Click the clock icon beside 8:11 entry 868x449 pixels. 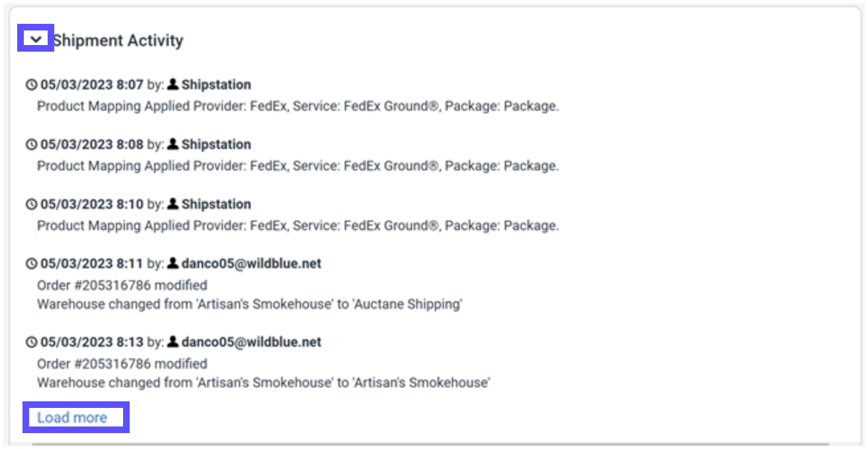tap(31, 264)
